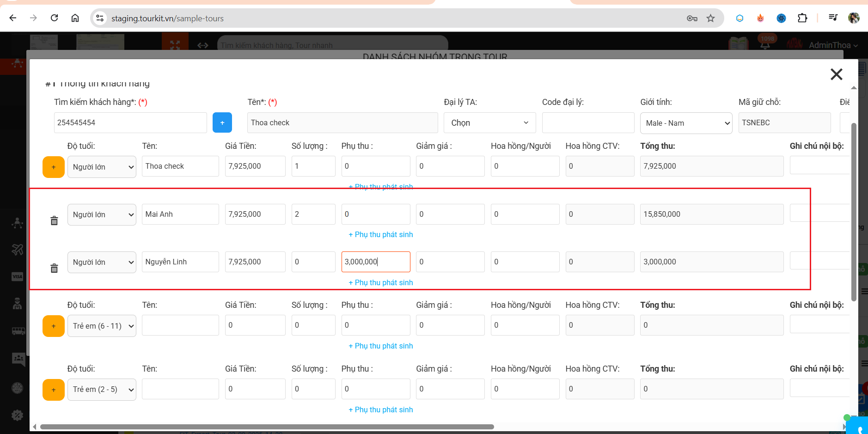Add a Trẻ em (2 - 5) row

coord(54,390)
